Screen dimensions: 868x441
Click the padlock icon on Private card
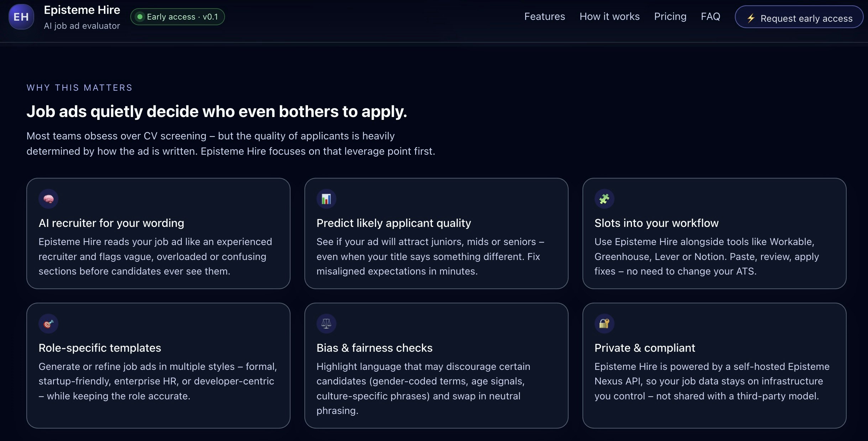click(604, 324)
